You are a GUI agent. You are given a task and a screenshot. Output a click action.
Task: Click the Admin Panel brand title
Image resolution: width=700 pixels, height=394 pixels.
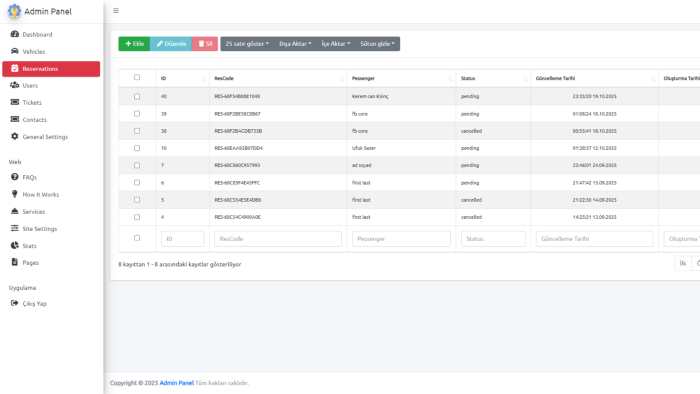(48, 11)
